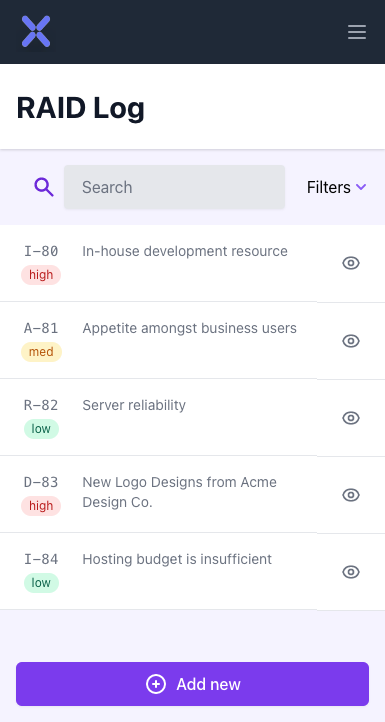The width and height of the screenshot is (385, 722).
Task: Click the eye icon for D-83 Logo Designs
Action: 351,495
